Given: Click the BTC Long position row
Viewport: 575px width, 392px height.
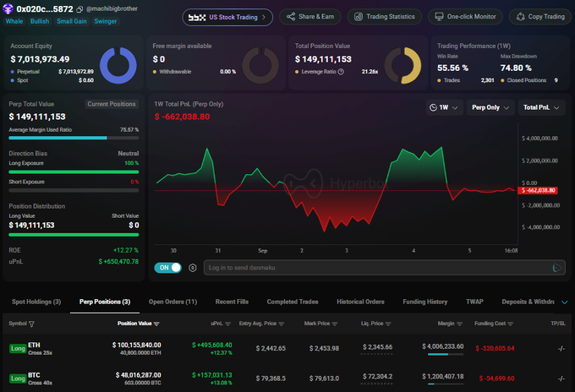Looking at the screenshot, I should point(287,378).
